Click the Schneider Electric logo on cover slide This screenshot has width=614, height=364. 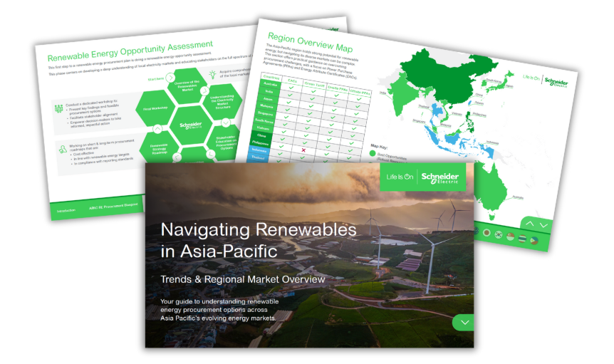coord(439,177)
